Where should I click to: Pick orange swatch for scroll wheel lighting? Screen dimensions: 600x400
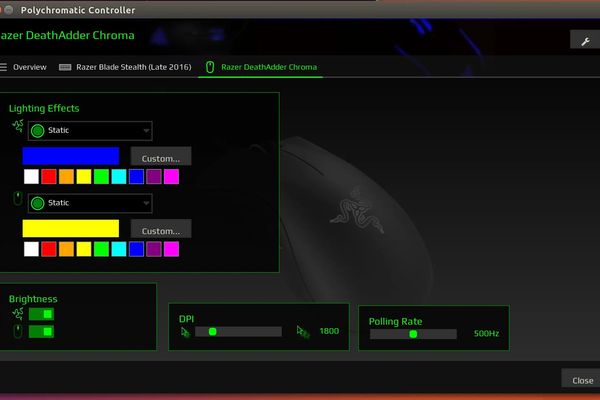click(x=66, y=249)
